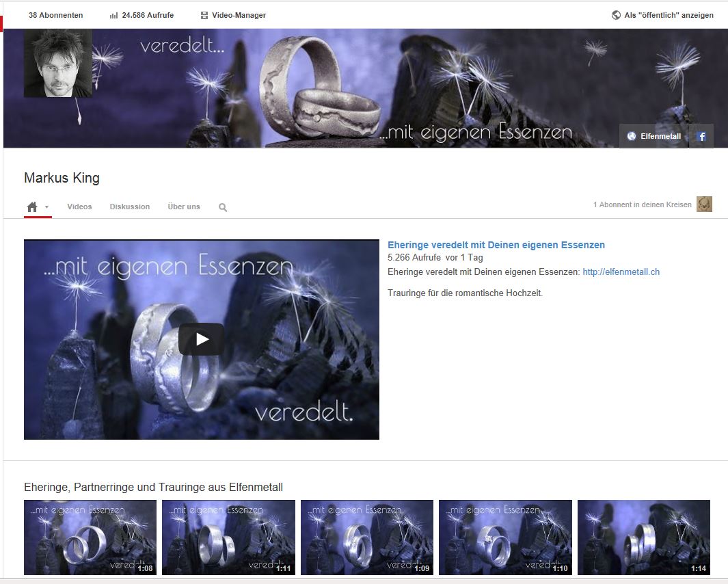Open the http://elfenmetall.ch link

(x=621, y=271)
